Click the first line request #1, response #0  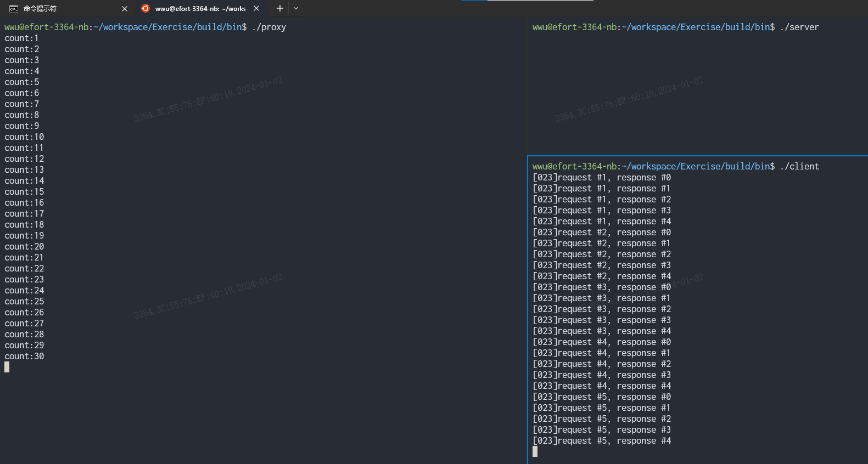point(602,177)
